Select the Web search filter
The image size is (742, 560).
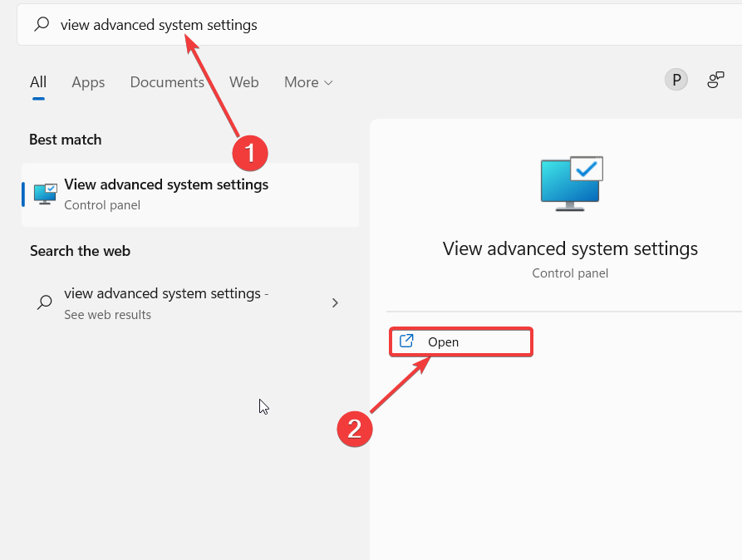[x=244, y=82]
